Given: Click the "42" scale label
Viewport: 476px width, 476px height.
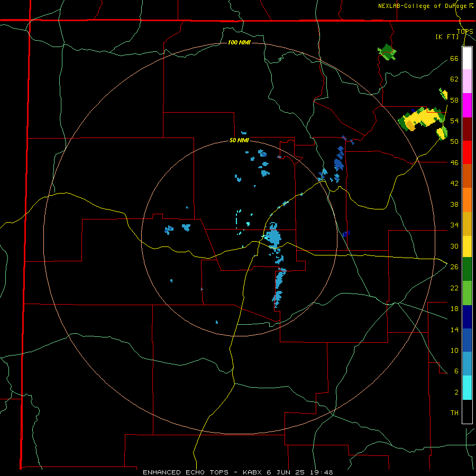Looking at the screenshot, I should coord(454,184).
